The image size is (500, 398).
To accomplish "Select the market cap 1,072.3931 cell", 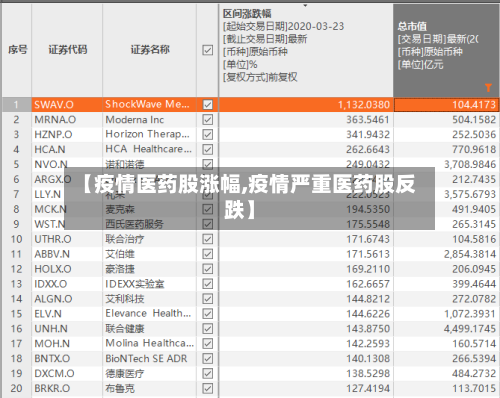I will pos(446,314).
